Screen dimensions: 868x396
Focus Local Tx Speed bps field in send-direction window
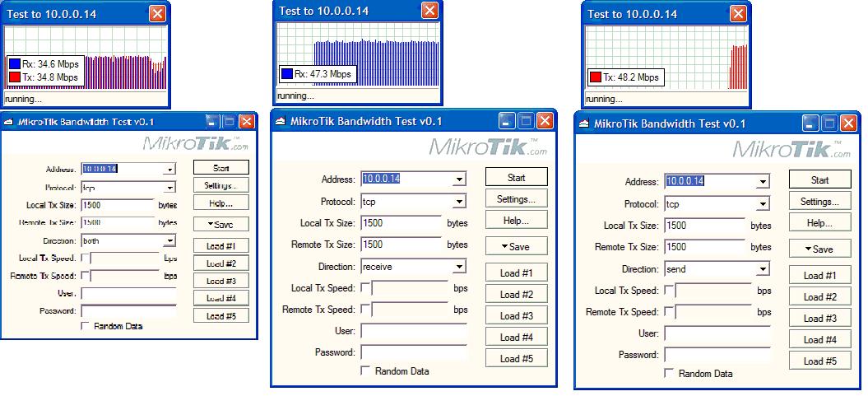[x=713, y=291]
